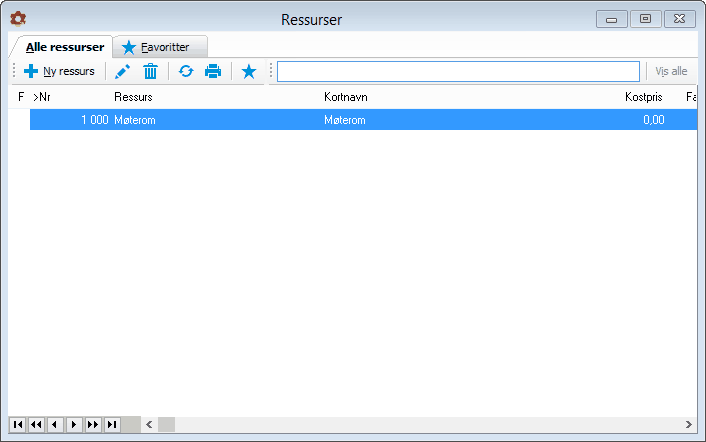Click the printer icon

(x=213, y=71)
